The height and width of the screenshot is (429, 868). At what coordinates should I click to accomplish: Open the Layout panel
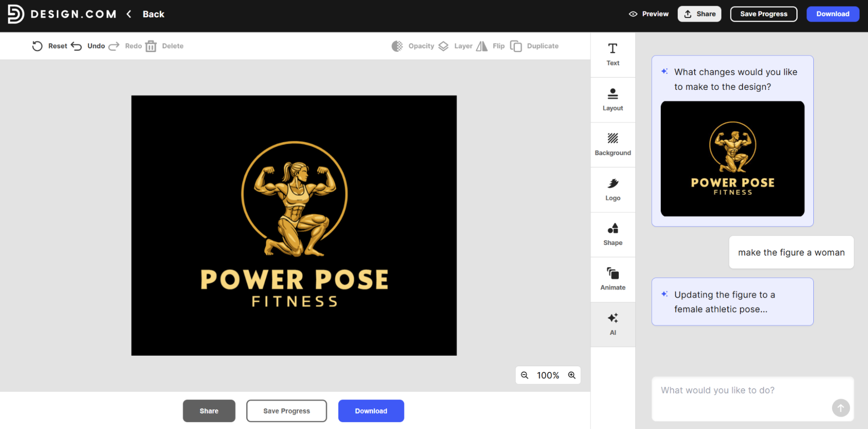click(x=613, y=99)
